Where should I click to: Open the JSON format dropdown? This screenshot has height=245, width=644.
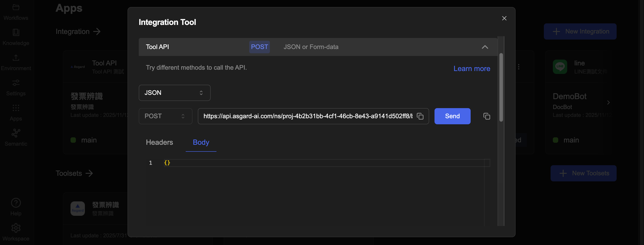click(174, 93)
